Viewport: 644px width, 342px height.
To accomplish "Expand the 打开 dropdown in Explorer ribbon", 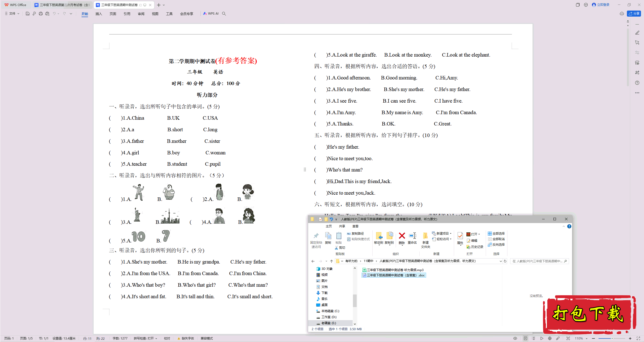I will [x=479, y=234].
